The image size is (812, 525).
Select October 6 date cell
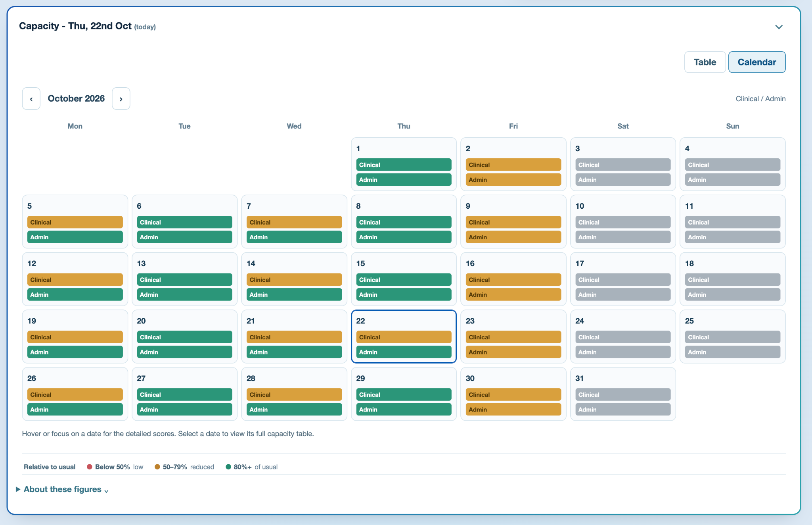pos(184,222)
